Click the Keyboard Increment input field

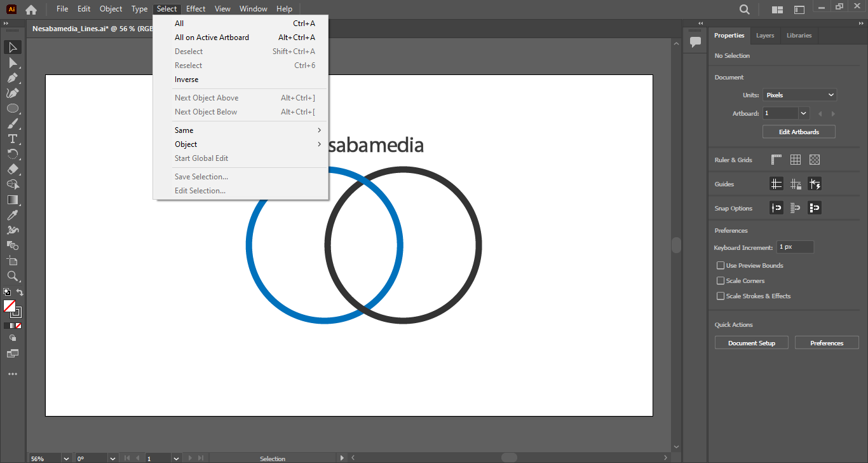tap(795, 247)
